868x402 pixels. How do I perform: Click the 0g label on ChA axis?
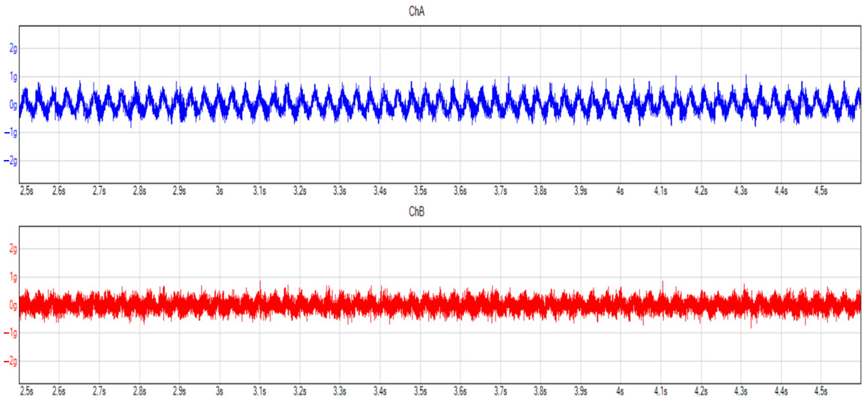13,105
